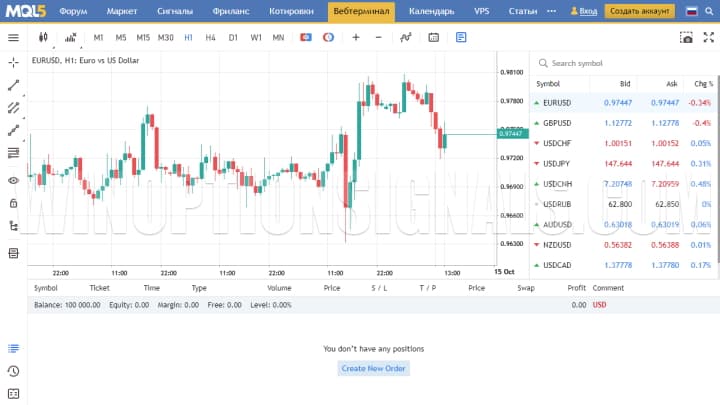This screenshot has height=405, width=720.
Task: Switch to the M15 timeframe
Action: (143, 37)
